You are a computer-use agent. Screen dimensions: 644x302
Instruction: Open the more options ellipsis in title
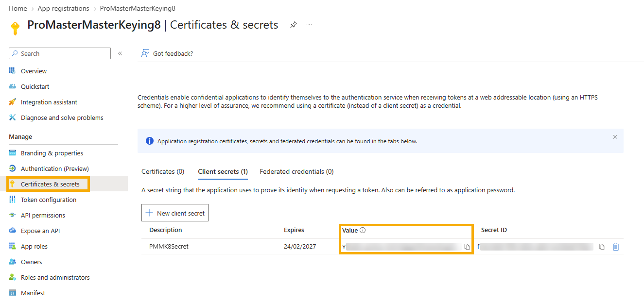[310, 25]
